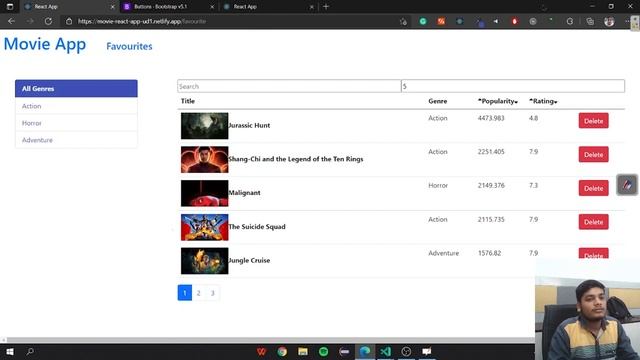
Task: Click the horizontal scrollbar at page bottom
Action: pyautogui.click(x=270, y=340)
